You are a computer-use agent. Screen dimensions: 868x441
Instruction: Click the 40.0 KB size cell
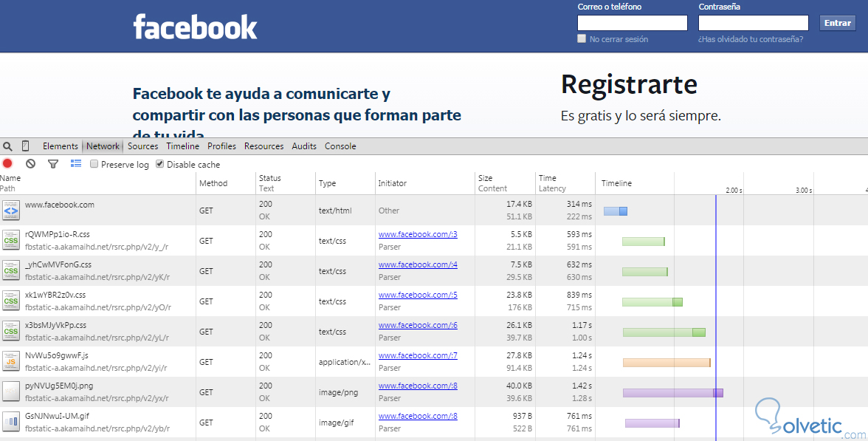click(520, 386)
